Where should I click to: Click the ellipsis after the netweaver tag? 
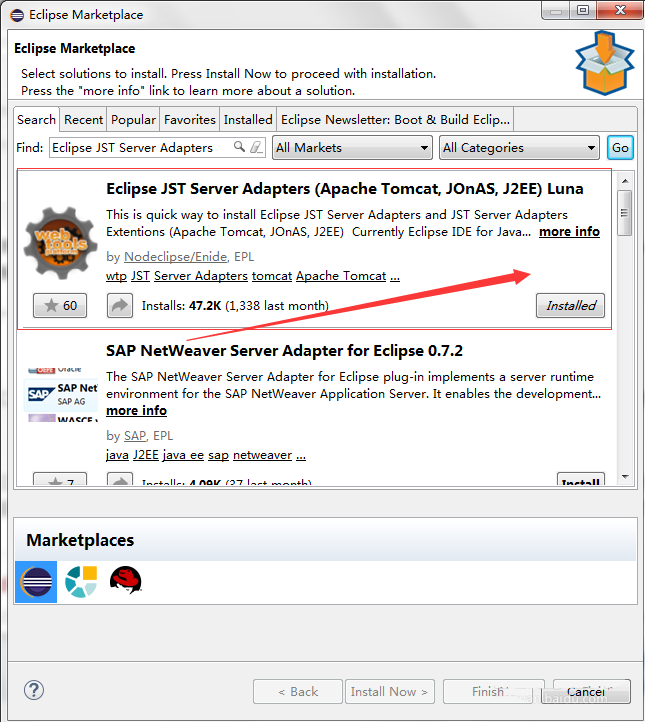pos(301,455)
